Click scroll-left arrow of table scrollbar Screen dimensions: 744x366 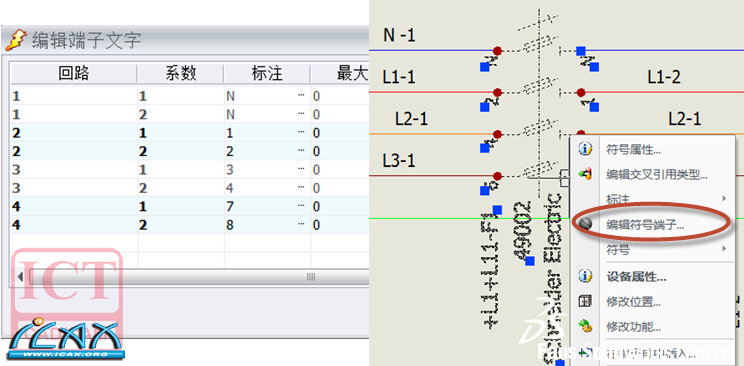20,277
